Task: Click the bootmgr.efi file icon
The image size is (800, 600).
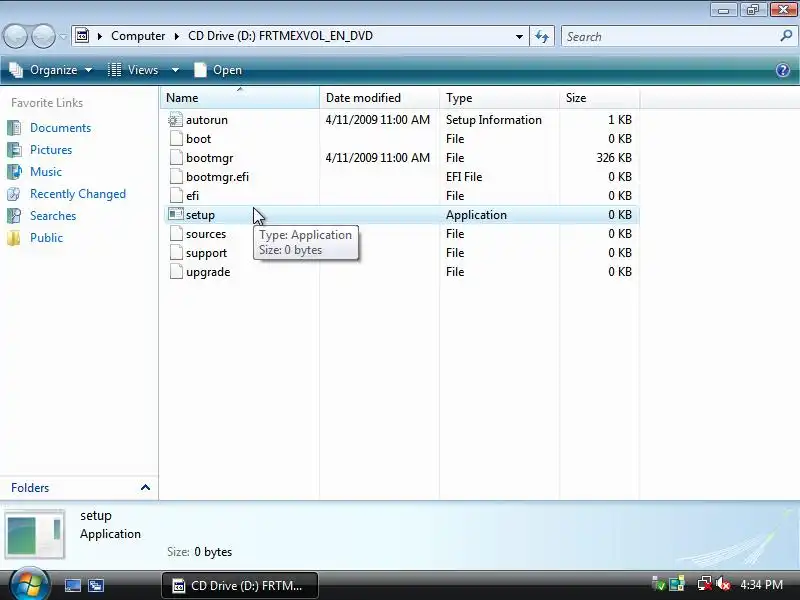Action: [176, 177]
